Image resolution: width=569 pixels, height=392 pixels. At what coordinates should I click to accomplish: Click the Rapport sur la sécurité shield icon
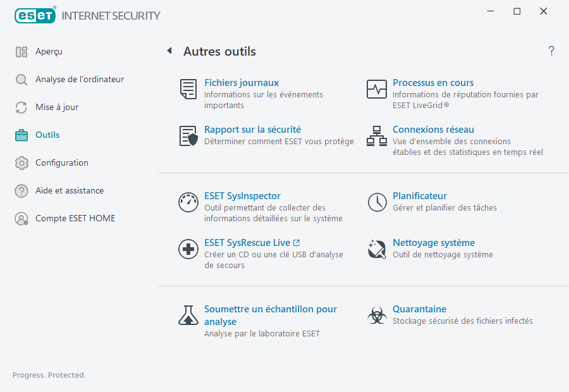[x=188, y=136]
